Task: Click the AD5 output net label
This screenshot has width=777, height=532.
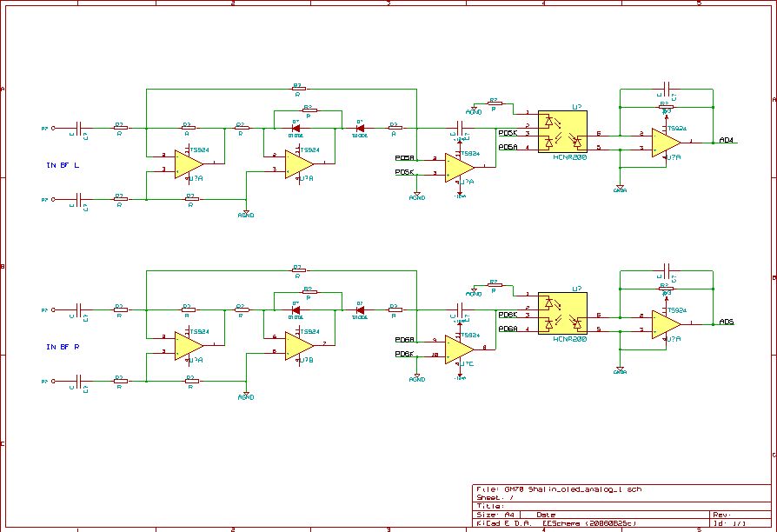Action: coord(726,322)
